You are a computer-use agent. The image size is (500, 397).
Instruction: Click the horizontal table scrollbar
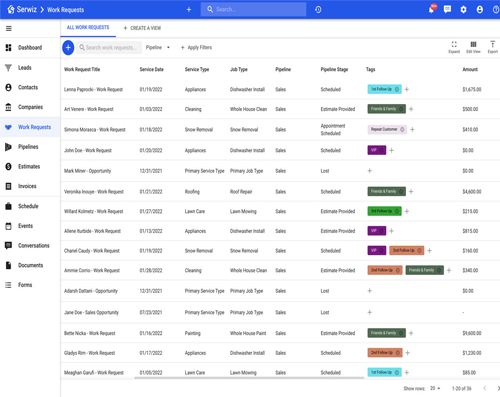(249, 378)
